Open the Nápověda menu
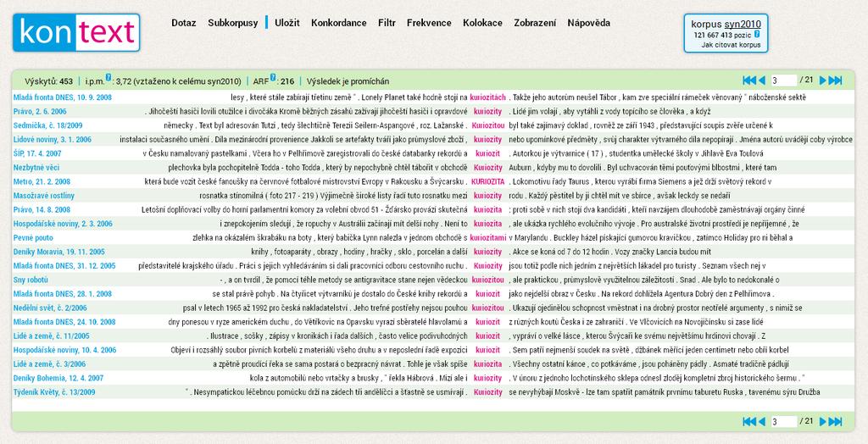 pos(589,23)
